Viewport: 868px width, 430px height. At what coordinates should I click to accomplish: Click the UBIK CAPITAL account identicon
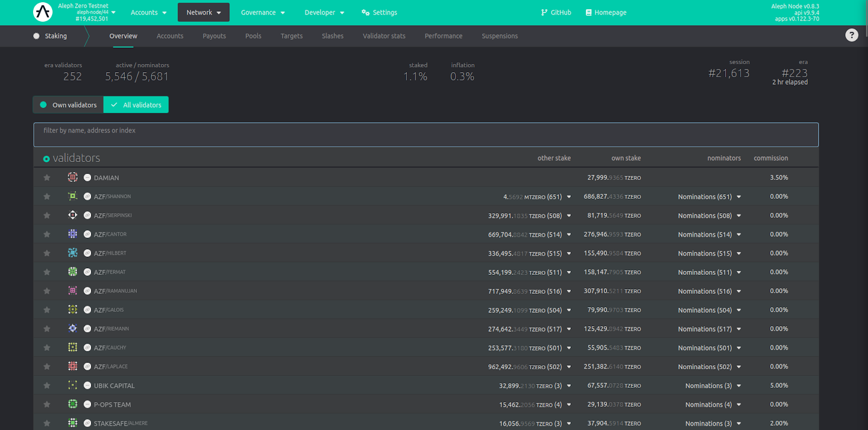point(73,385)
